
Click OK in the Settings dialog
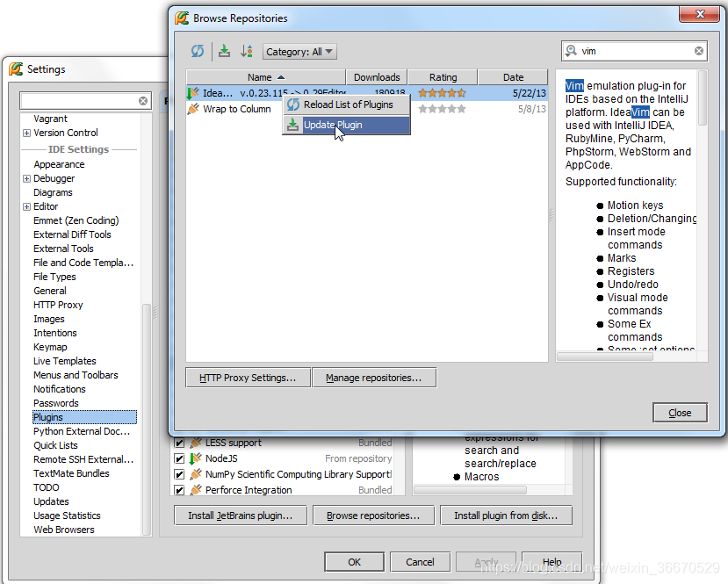tap(354, 562)
